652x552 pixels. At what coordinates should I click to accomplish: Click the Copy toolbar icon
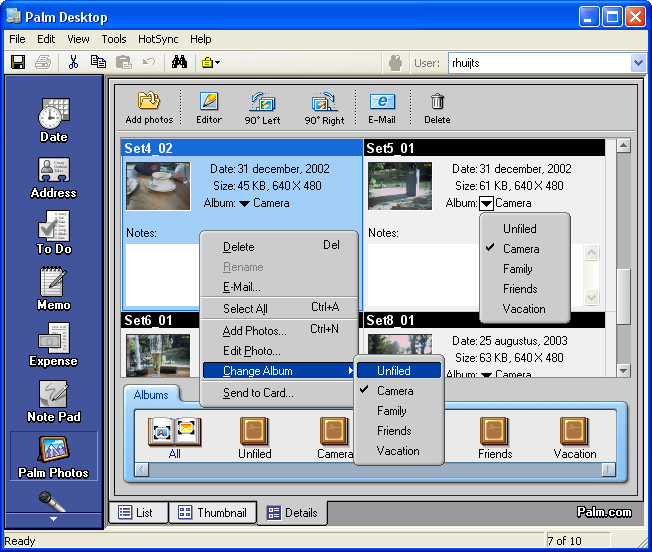click(98, 62)
